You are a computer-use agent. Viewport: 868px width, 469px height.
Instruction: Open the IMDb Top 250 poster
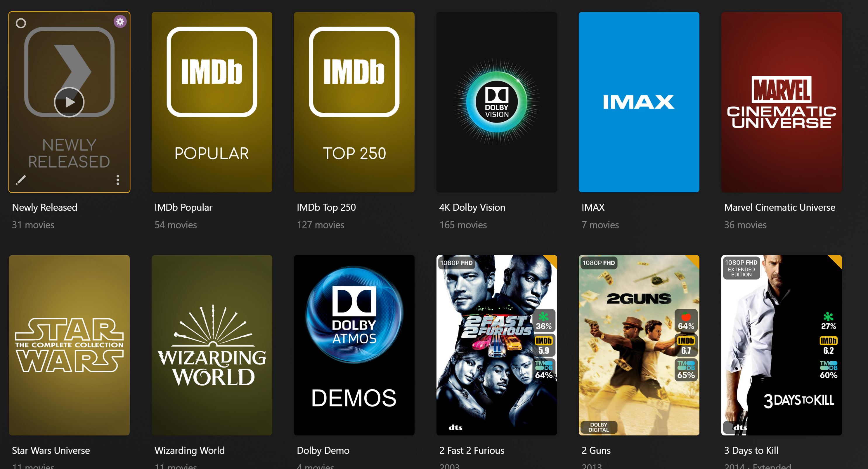click(x=354, y=102)
